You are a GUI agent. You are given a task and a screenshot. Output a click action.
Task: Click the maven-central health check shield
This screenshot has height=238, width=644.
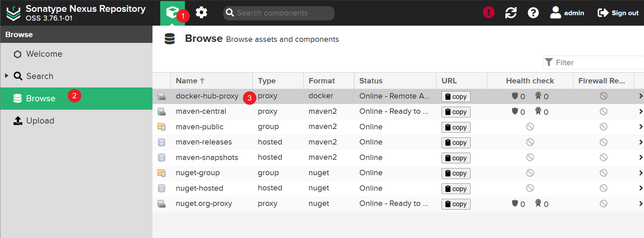(x=515, y=111)
